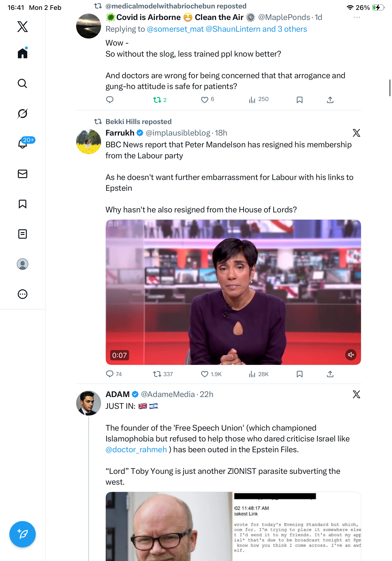This screenshot has height=561, width=392.
Task: Bookmark the Farrukh post
Action: tap(299, 374)
